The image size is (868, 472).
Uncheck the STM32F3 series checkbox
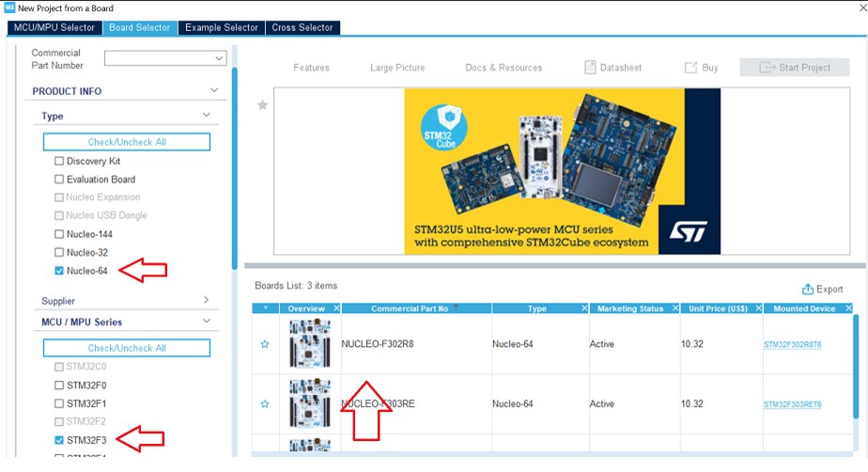tap(59, 439)
